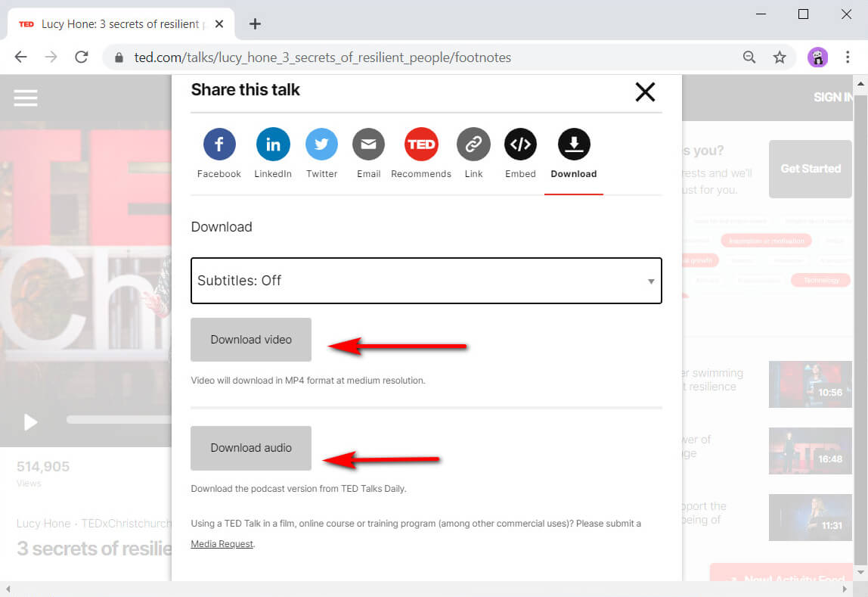Select the Download icon tab
868x597 pixels.
click(x=574, y=144)
